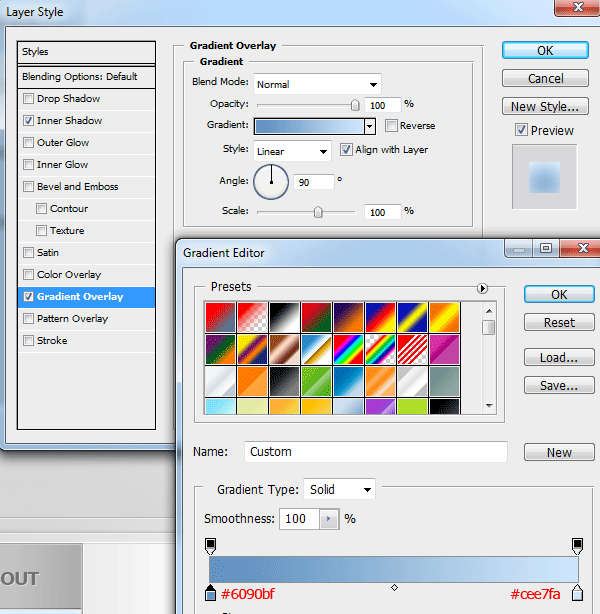Adjust the Scale slider handle
This screenshot has height=614, width=600.
(x=318, y=212)
